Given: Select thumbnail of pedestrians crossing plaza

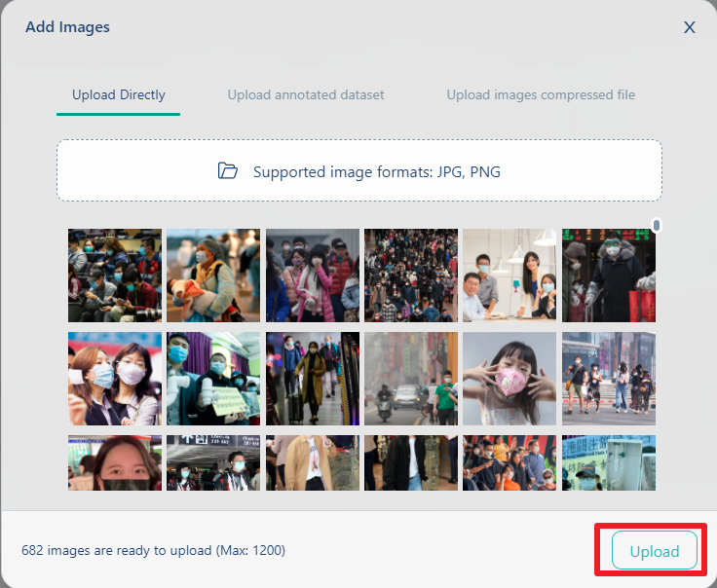Looking at the screenshot, I should point(609,379).
